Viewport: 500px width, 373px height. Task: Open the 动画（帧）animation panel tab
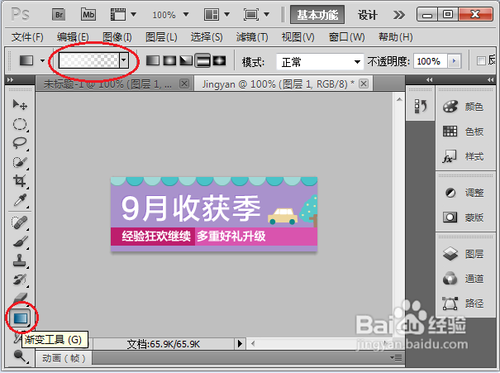click(64, 358)
